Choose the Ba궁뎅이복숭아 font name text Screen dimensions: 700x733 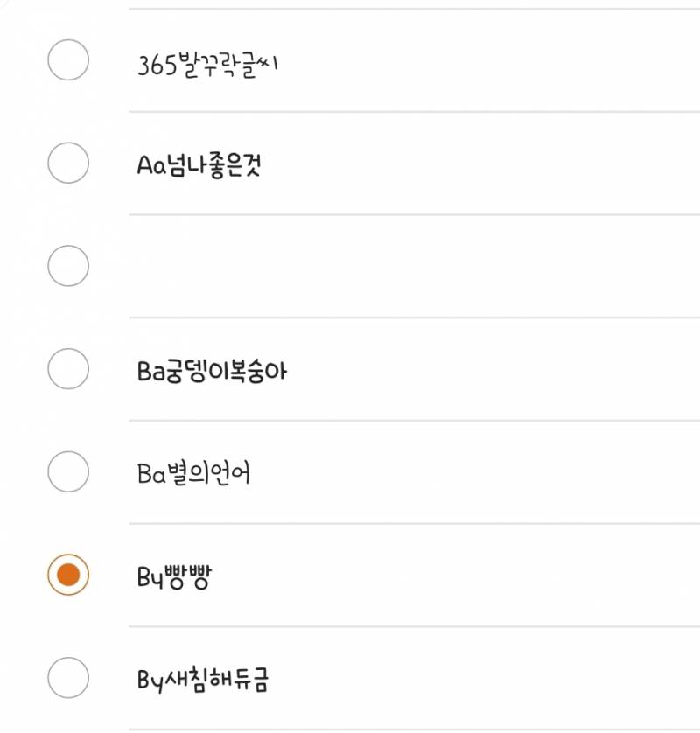click(212, 372)
